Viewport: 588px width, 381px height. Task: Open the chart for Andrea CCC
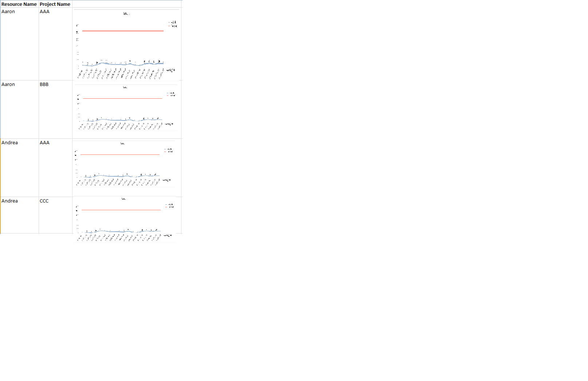click(125, 219)
